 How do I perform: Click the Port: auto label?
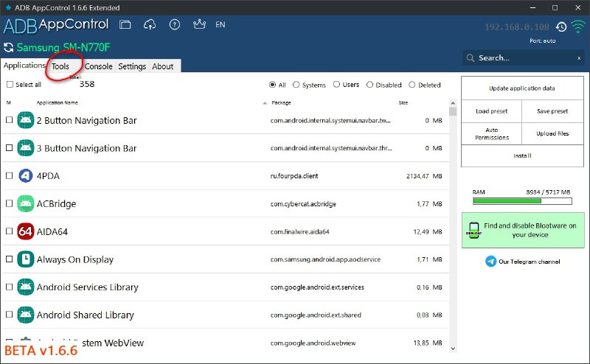point(543,41)
